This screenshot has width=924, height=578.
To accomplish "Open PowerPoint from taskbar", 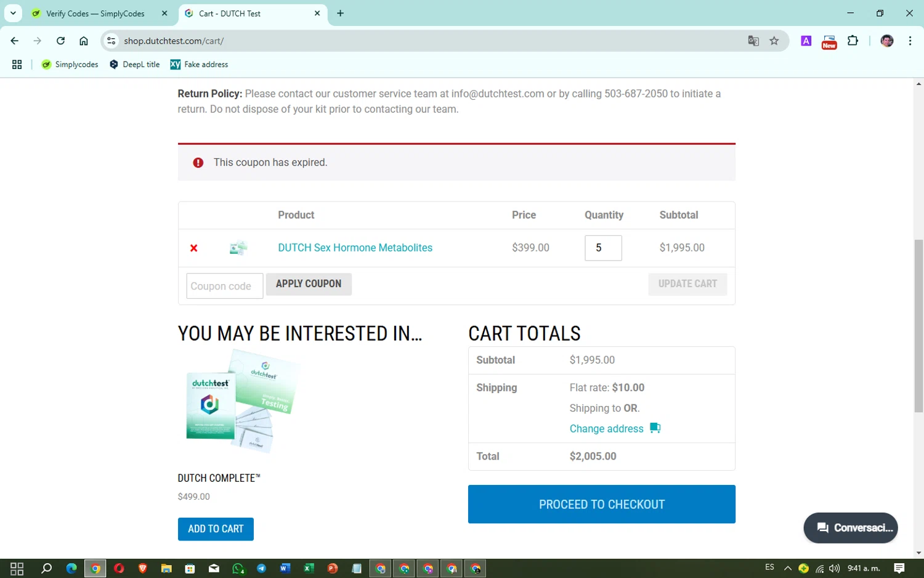I will pyautogui.click(x=333, y=568).
